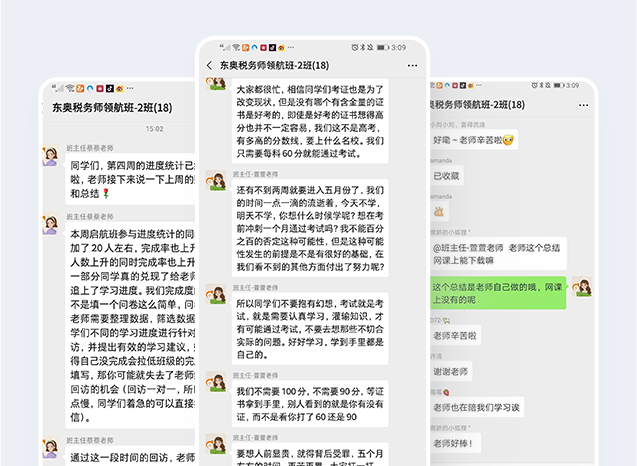Screen dimensions: 637x466
Task: Open the three-dots menu in the center chat
Action: coord(412,65)
